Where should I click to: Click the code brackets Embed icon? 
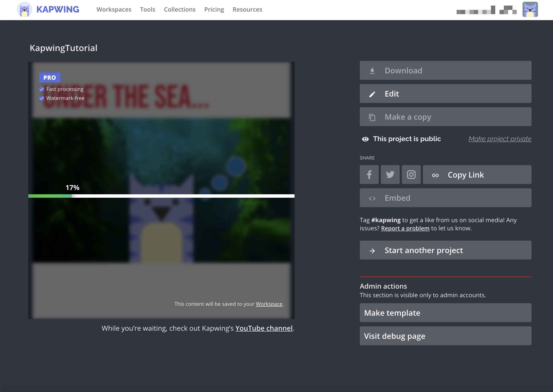coord(372,198)
